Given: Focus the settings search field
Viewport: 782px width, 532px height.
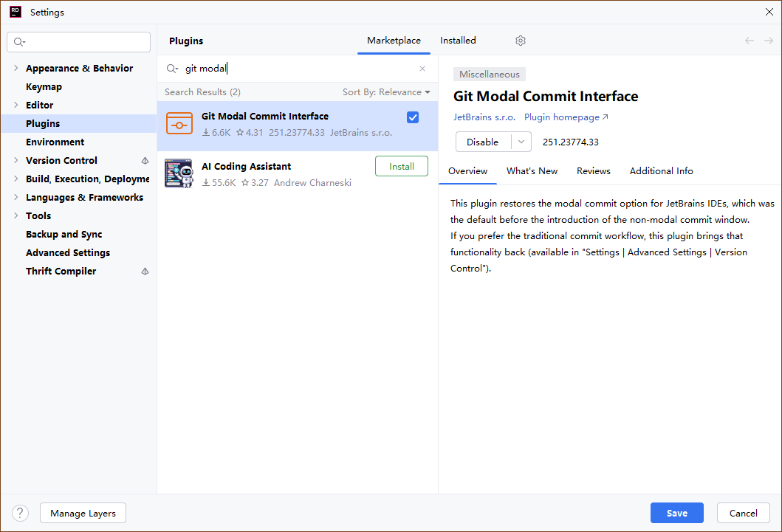Looking at the screenshot, I should [79, 42].
